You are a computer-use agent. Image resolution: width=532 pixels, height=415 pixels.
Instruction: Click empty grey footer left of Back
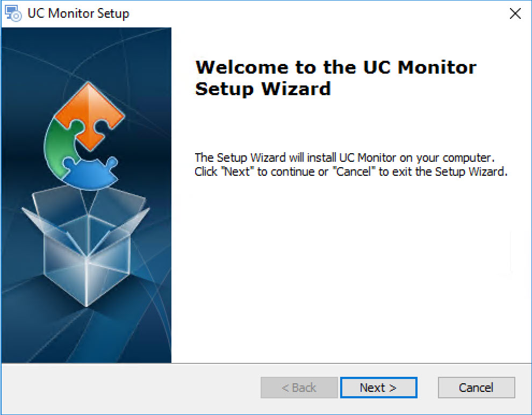point(131,387)
